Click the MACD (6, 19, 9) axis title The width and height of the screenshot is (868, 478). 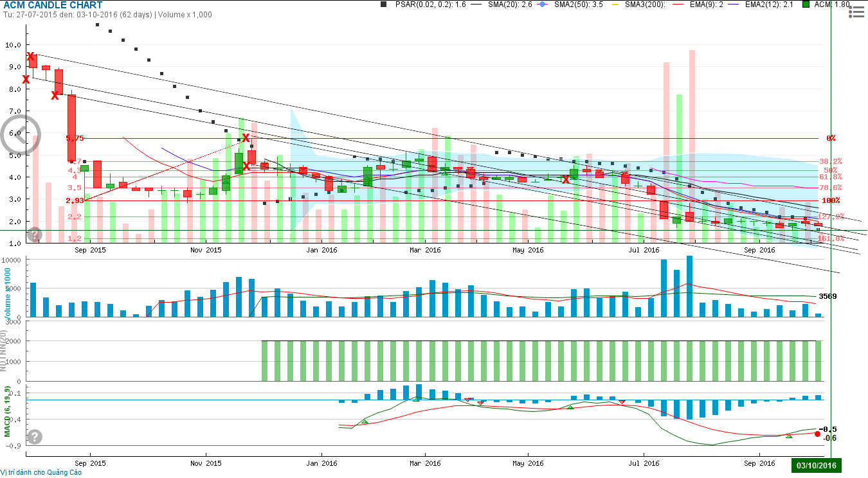click(x=7, y=411)
